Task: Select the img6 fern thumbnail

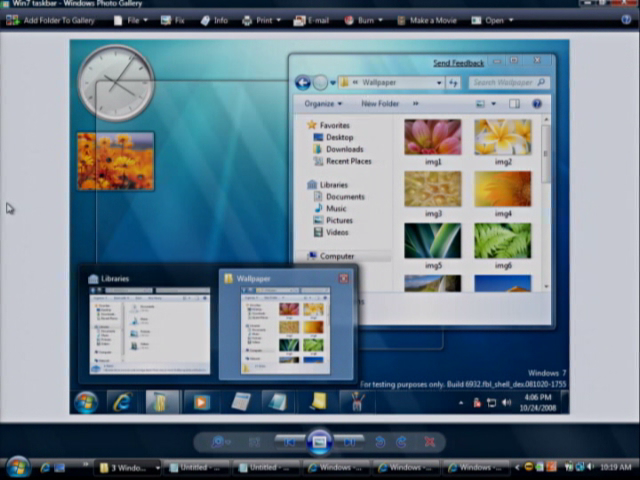Action: click(503, 241)
